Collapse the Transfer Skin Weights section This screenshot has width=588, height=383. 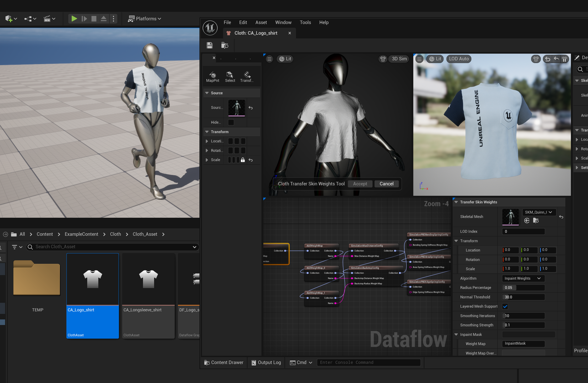(x=457, y=202)
